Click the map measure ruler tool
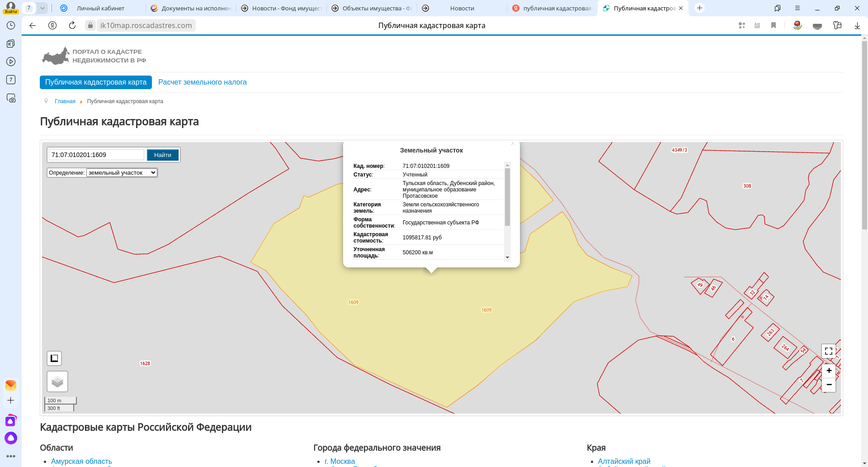 pyautogui.click(x=54, y=358)
